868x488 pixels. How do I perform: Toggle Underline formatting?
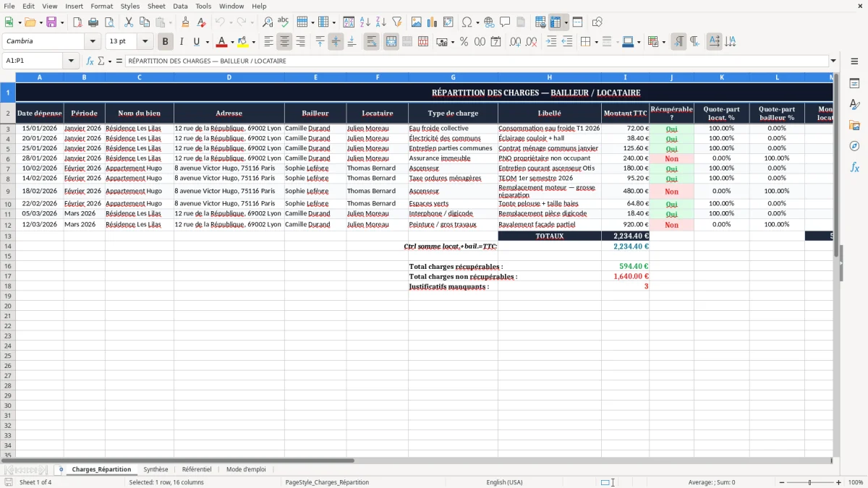coord(196,42)
